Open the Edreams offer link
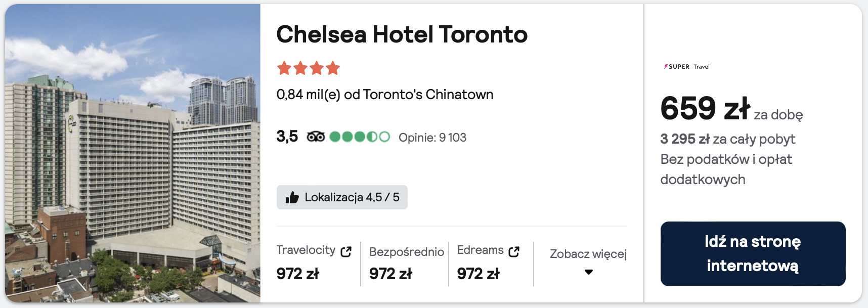 480,250
